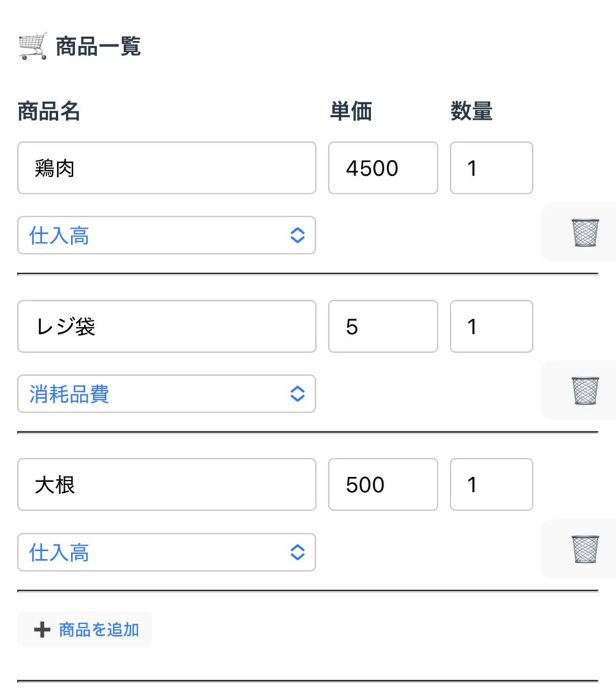The width and height of the screenshot is (616, 700).
Task: Click trash icon for レジ袋 row
Action: 585,391
